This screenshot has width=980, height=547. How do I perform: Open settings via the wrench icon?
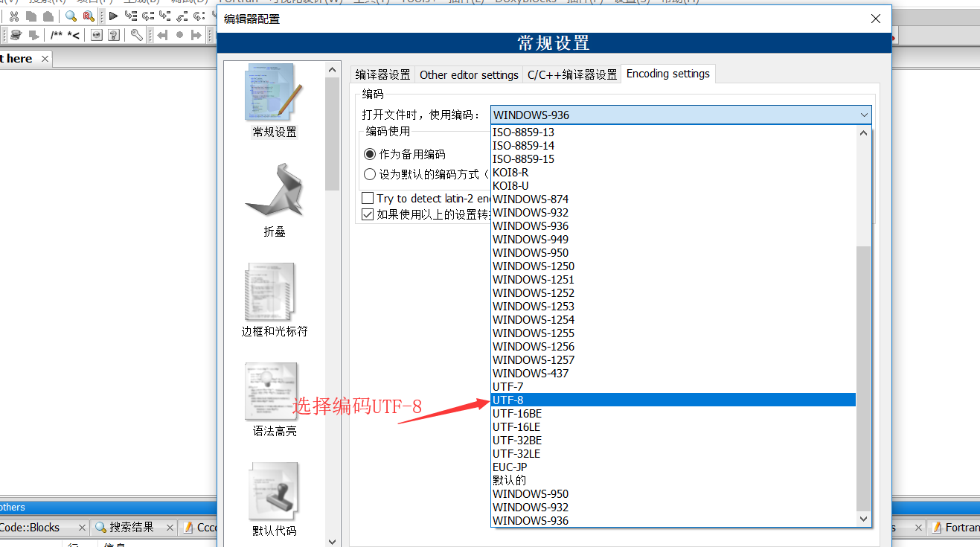click(x=137, y=35)
